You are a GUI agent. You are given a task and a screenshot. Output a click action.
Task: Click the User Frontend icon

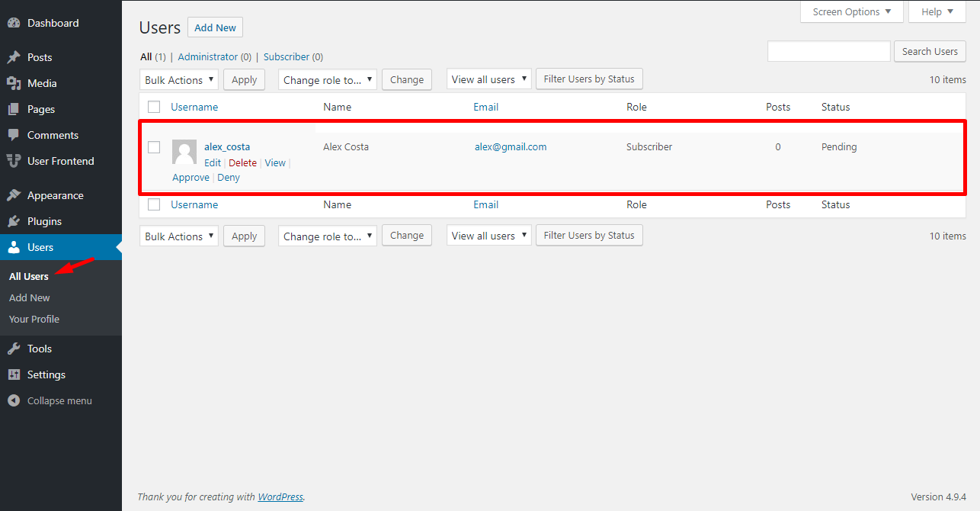click(x=14, y=161)
